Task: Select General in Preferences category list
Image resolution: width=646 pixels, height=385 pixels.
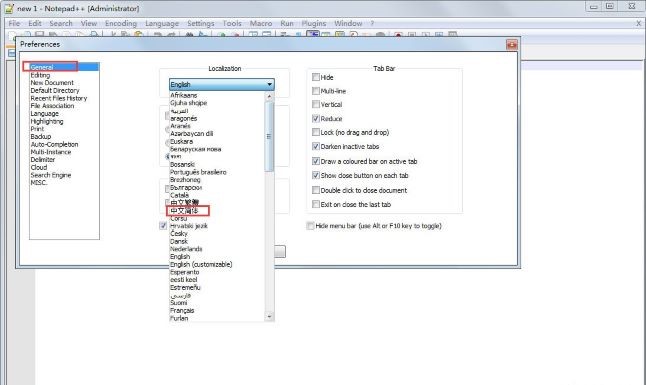Action: (64, 67)
